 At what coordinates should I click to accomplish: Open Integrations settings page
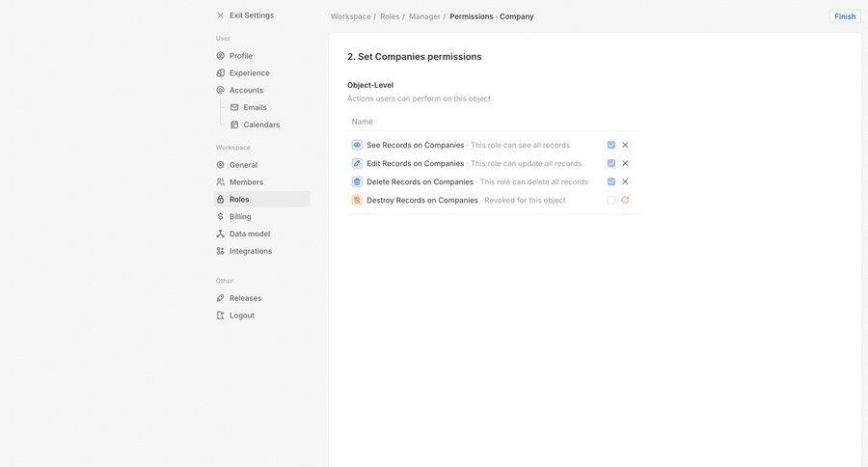coord(261,251)
